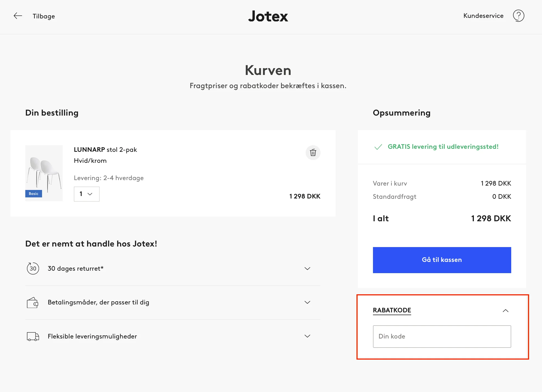Expand 'Betalingsmåder, der passer til dig'
The image size is (542, 392).
point(308,302)
